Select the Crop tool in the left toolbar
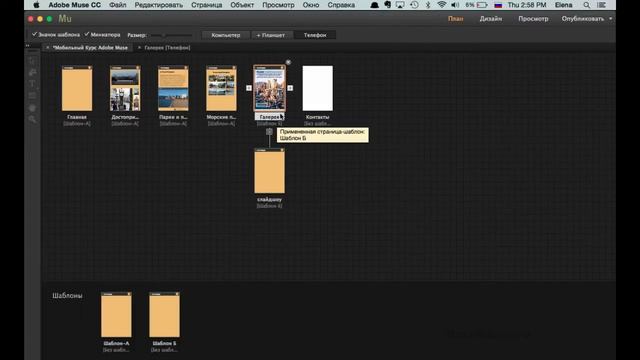The height and width of the screenshot is (360, 640). tap(32, 73)
